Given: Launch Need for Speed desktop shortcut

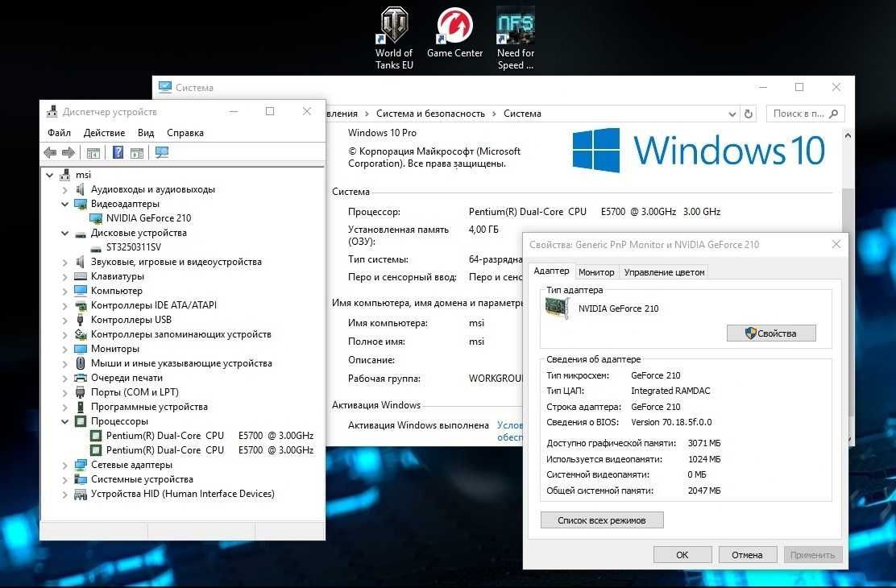Looking at the screenshot, I should click(516, 38).
